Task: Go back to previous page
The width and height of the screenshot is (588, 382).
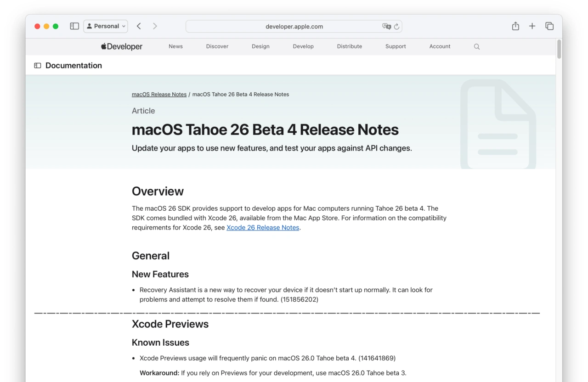Action: tap(139, 26)
